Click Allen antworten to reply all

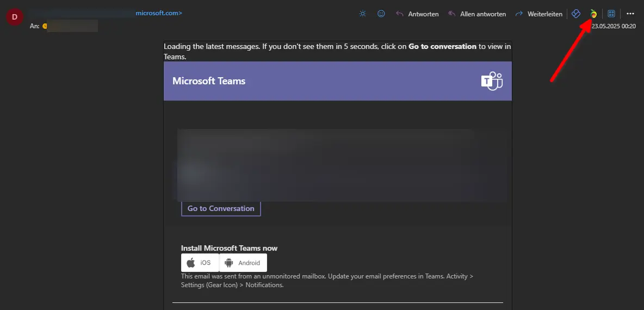point(477,14)
